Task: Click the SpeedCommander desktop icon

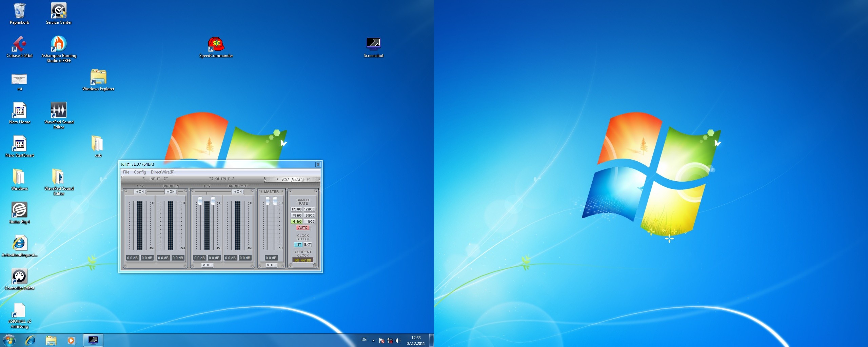Action: coord(216,47)
